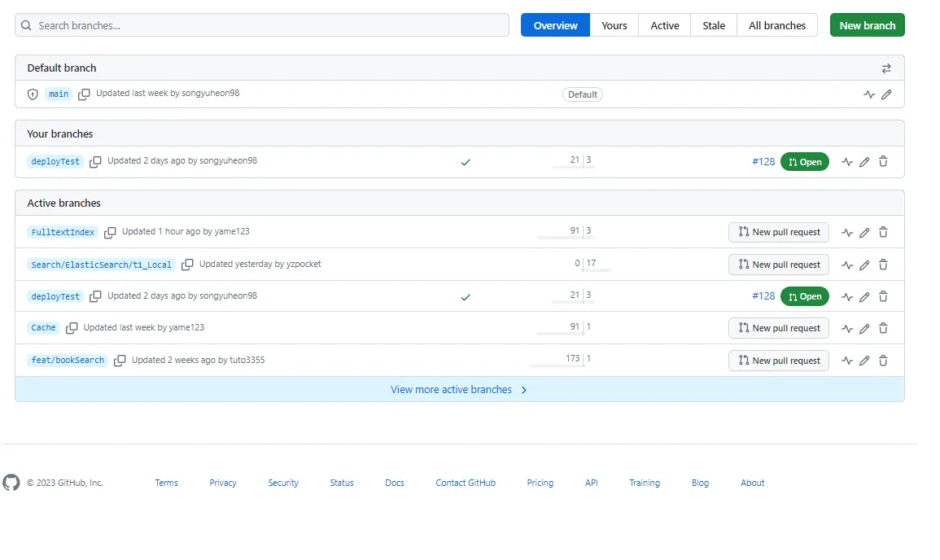View activity for feat/bookSearch branch
Image resolution: width=940 pixels, height=560 pixels.
(x=847, y=361)
